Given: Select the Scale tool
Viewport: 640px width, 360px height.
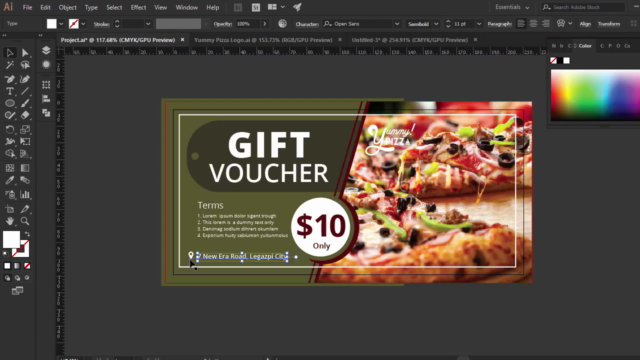Looking at the screenshot, I should (25, 129).
